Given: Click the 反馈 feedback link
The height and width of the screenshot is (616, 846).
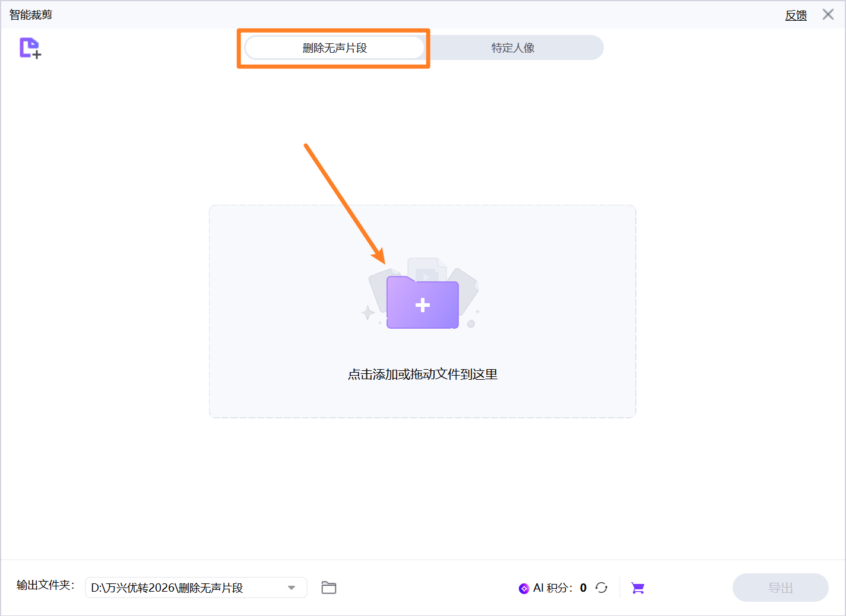Looking at the screenshot, I should pyautogui.click(x=796, y=15).
